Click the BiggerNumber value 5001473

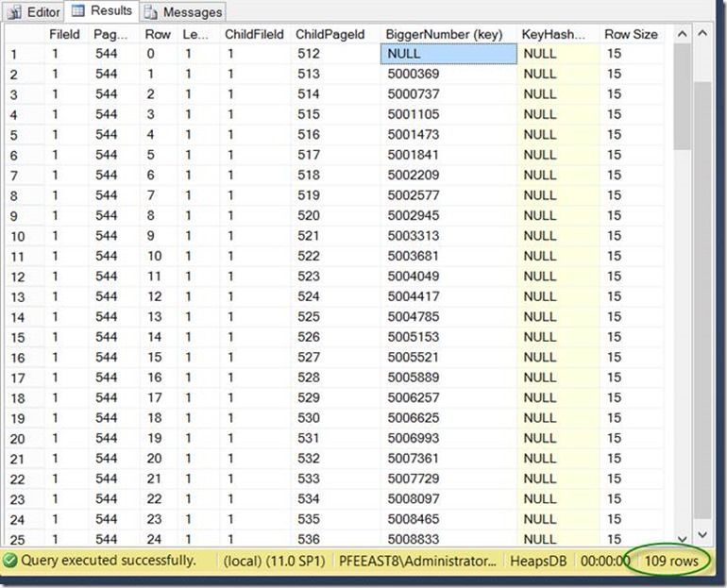tap(414, 135)
